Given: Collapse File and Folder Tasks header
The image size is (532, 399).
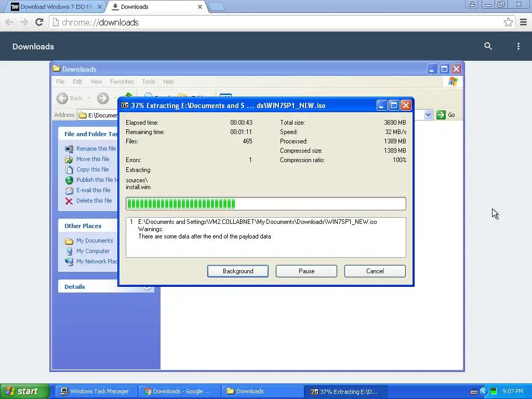Looking at the screenshot, I should click(x=88, y=134).
